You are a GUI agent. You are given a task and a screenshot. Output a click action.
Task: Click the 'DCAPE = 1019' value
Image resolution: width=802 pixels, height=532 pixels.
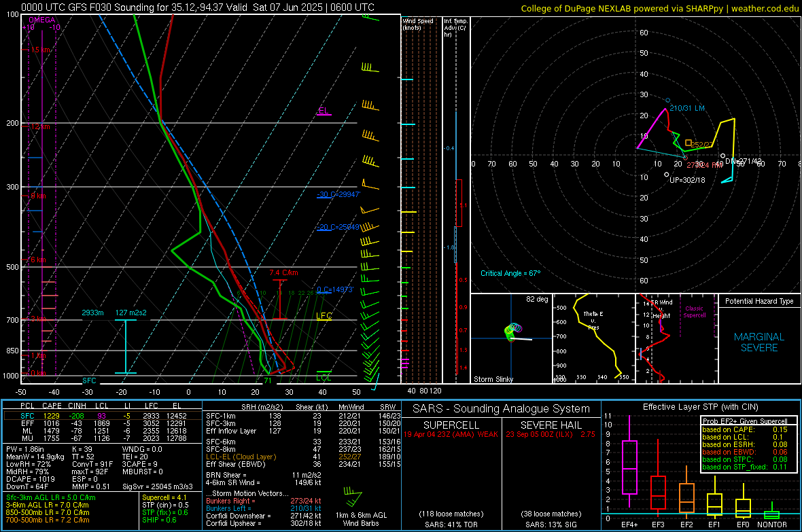pos(30,479)
